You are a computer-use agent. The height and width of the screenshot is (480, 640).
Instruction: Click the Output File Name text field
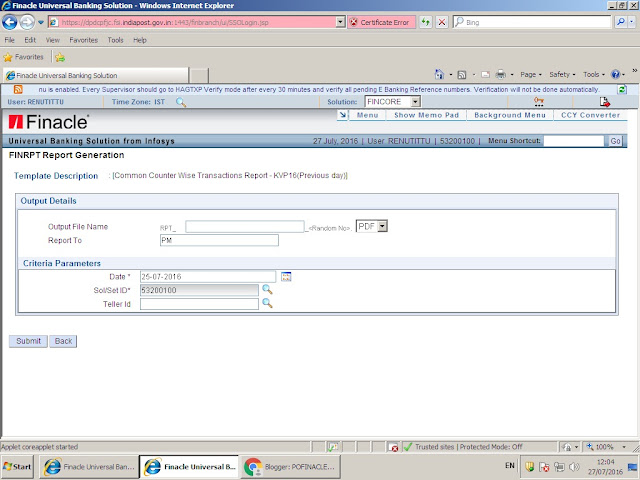[244, 227]
